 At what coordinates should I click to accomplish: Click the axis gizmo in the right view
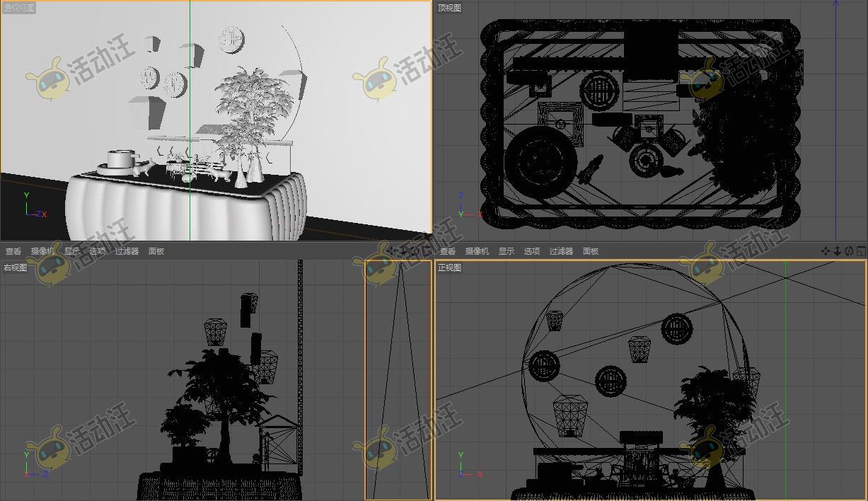tap(34, 465)
